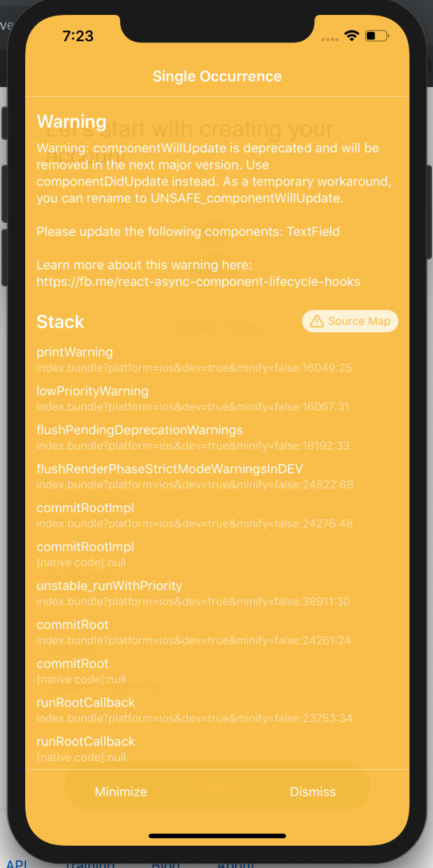Tap the Wi-Fi icon in the status bar
Image resolution: width=433 pixels, height=868 pixels.
[352, 35]
